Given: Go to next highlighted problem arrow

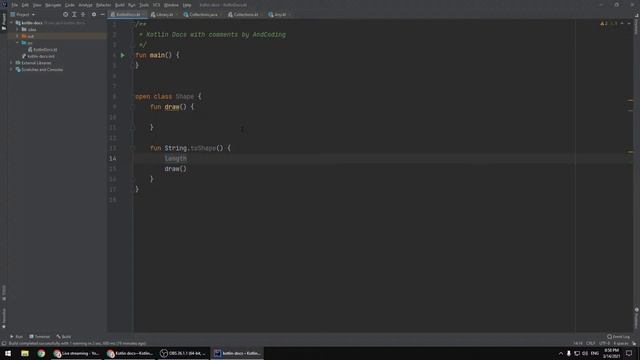Looking at the screenshot, I should pyautogui.click(x=629, y=24).
